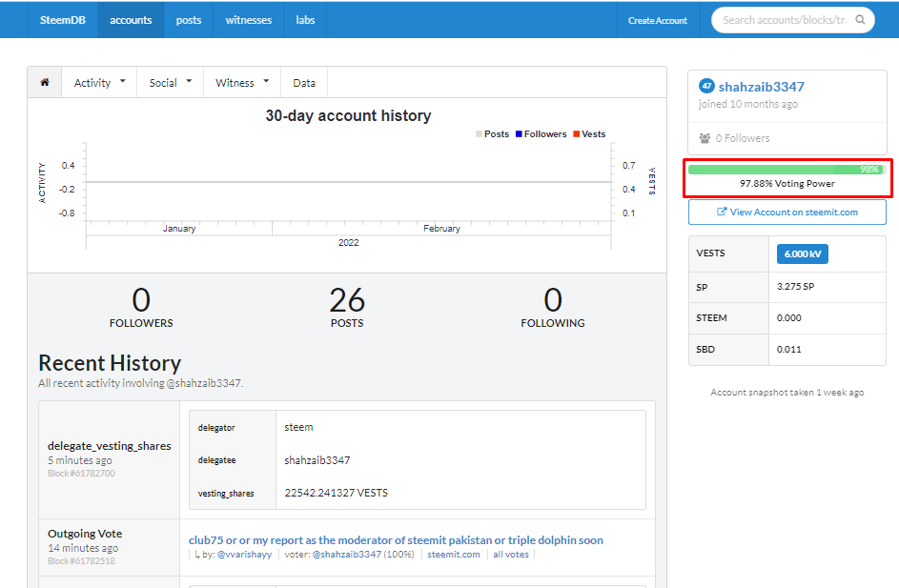
Task: Open the @vvarishayy author link
Action: click(x=244, y=555)
